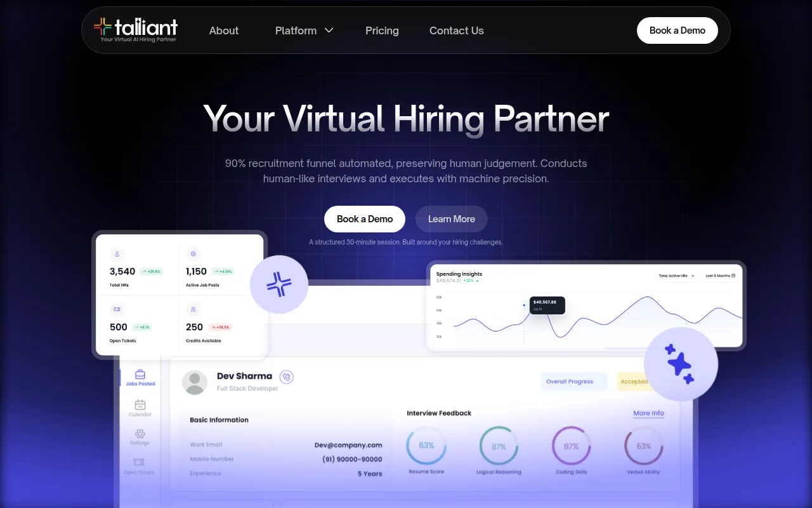
Task: Click the +25.5% growth badge
Action: 152,272
